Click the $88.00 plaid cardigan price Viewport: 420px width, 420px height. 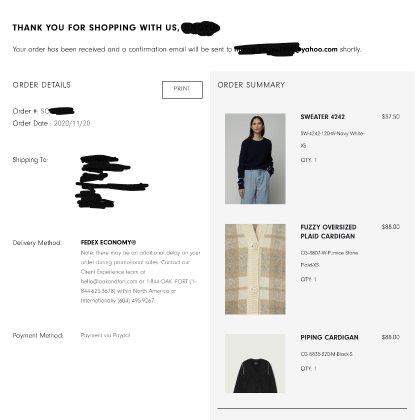pyautogui.click(x=391, y=227)
